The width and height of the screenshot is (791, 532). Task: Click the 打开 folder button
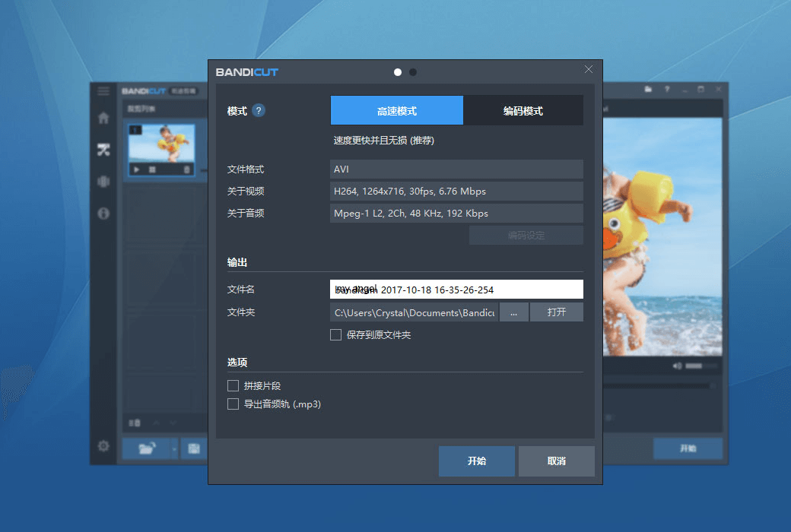pyautogui.click(x=557, y=312)
